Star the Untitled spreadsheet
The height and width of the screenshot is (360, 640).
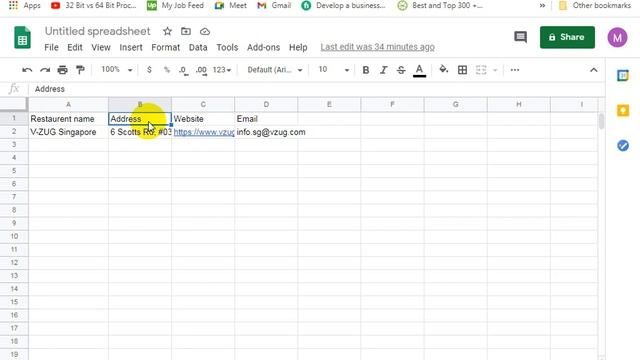[167, 31]
